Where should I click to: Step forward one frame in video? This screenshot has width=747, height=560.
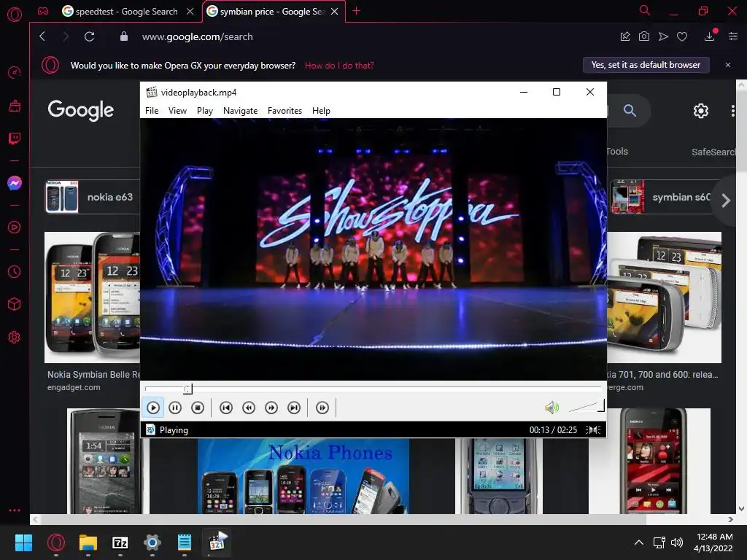click(322, 408)
